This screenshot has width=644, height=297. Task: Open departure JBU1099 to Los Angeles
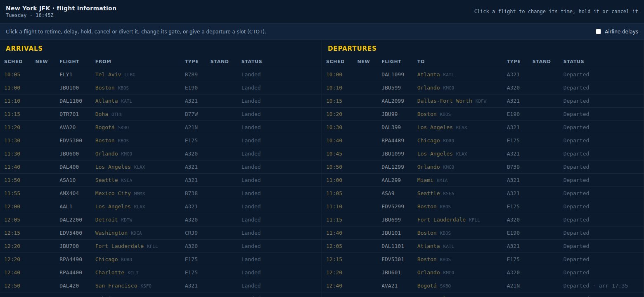point(483,154)
